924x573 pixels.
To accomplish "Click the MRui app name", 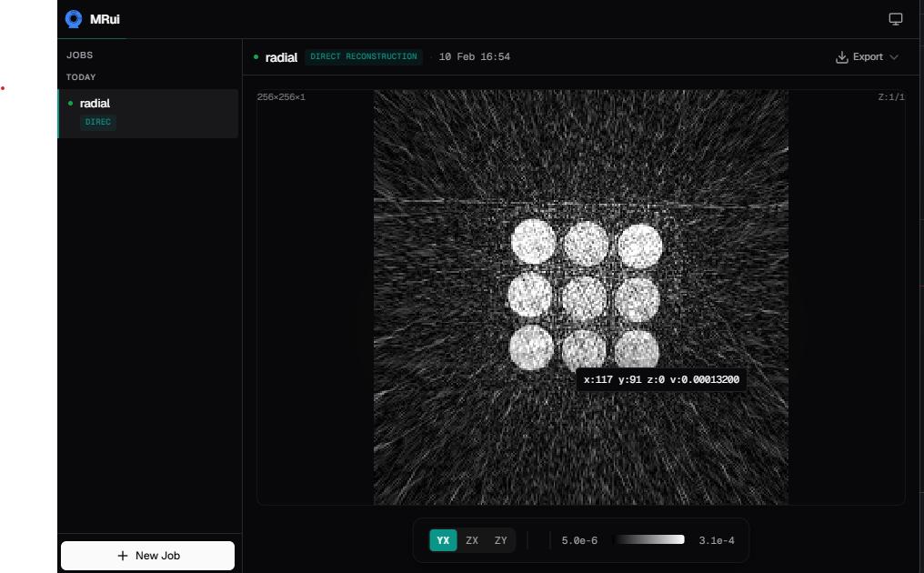I will 105,19.
